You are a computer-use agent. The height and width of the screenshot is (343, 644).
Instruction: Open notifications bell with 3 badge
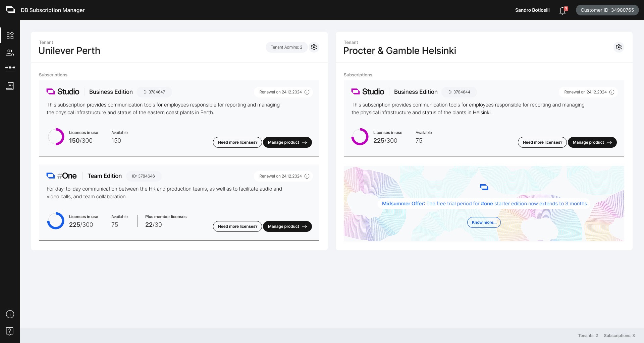563,10
